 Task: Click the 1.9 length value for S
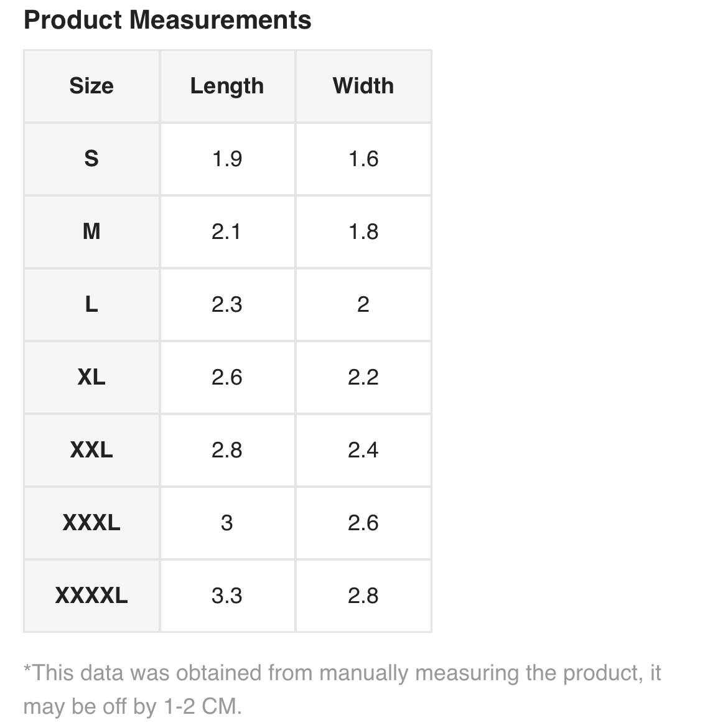click(x=227, y=159)
